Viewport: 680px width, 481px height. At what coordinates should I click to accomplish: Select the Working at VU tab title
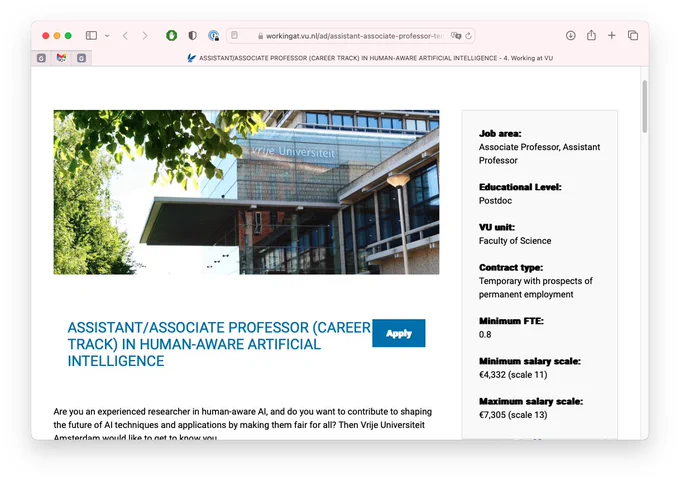tap(376, 58)
